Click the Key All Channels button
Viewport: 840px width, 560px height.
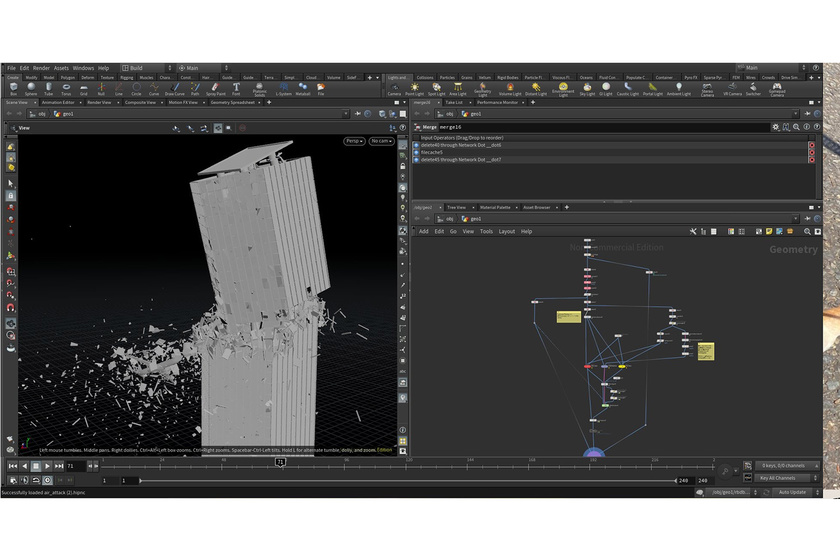coord(780,480)
